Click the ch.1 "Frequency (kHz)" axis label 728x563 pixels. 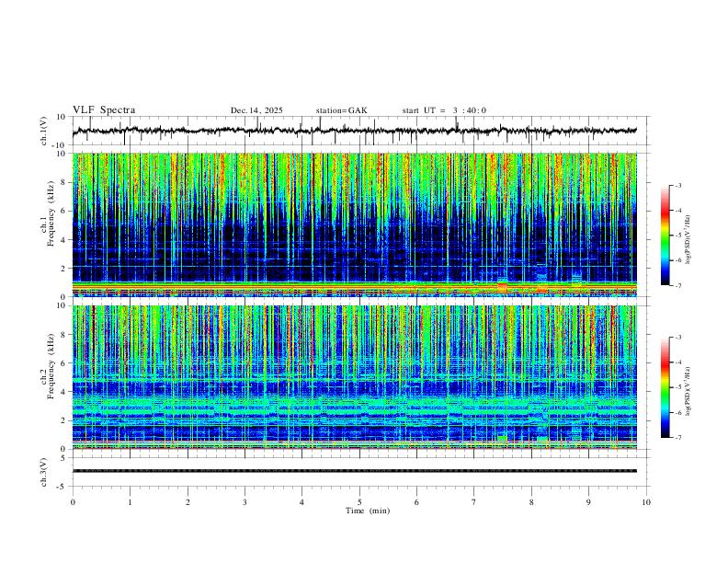51,214
